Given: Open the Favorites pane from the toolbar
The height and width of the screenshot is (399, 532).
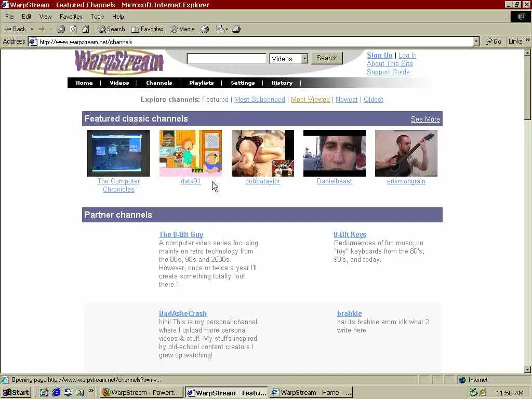Looking at the screenshot, I should point(147,29).
